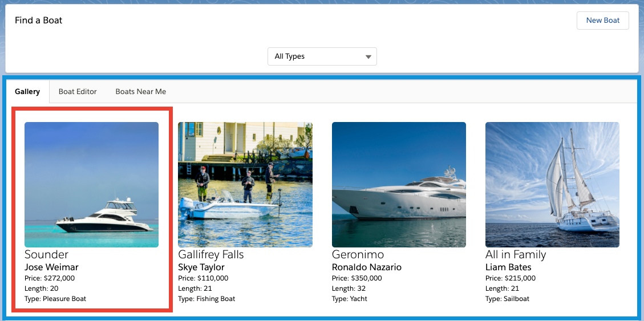Click Price: $110,000 text
Screen dimensions: 644x321
[203, 278]
